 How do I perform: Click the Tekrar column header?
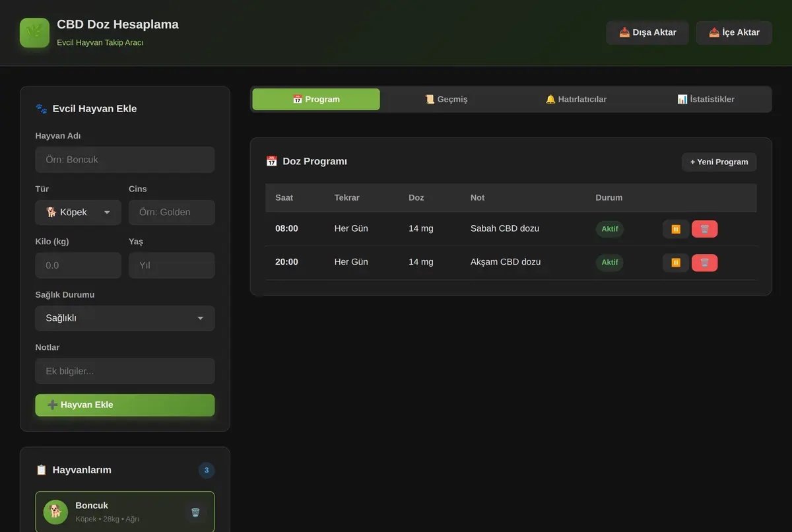pos(347,198)
